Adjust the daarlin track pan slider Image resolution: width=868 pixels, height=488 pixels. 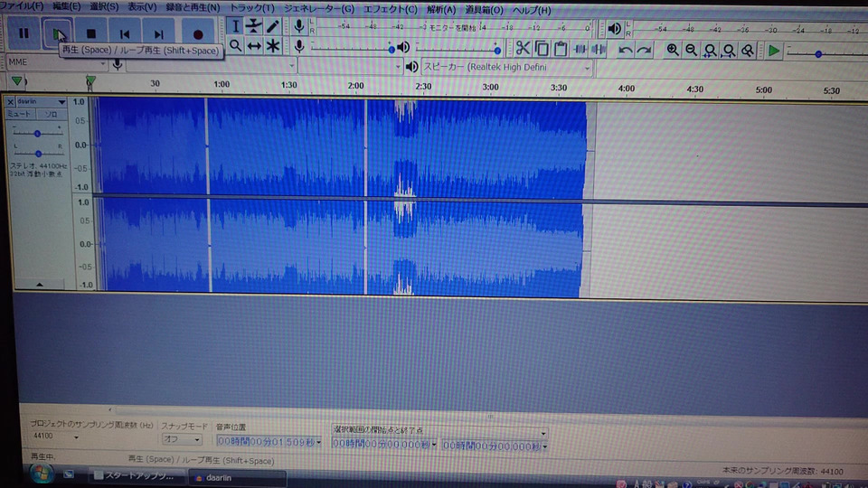tap(38, 154)
